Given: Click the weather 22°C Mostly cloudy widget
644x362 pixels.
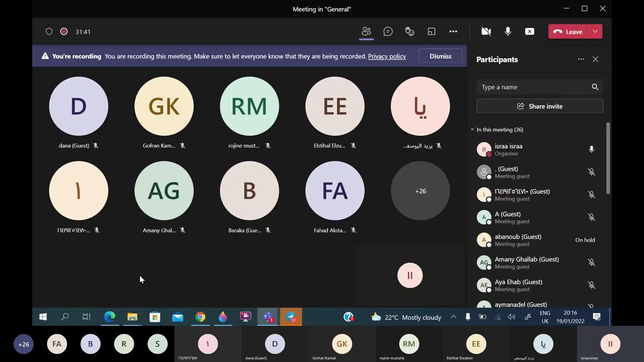Looking at the screenshot, I should (406, 317).
